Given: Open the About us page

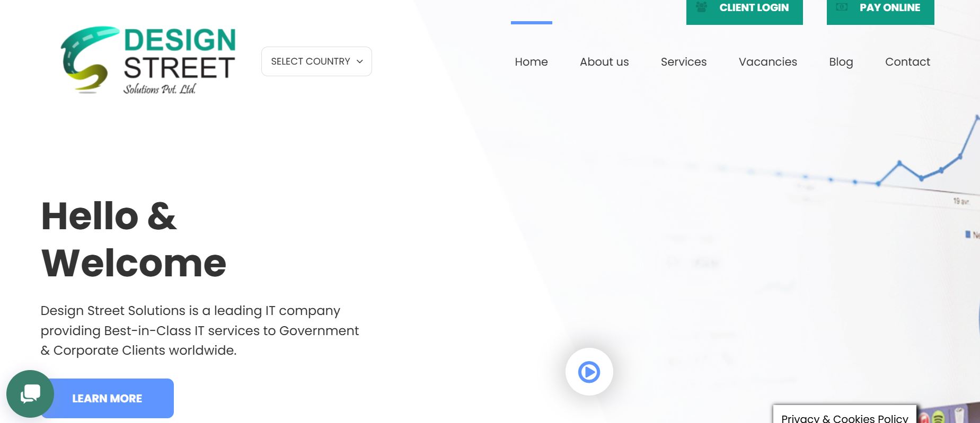Looking at the screenshot, I should [x=604, y=62].
